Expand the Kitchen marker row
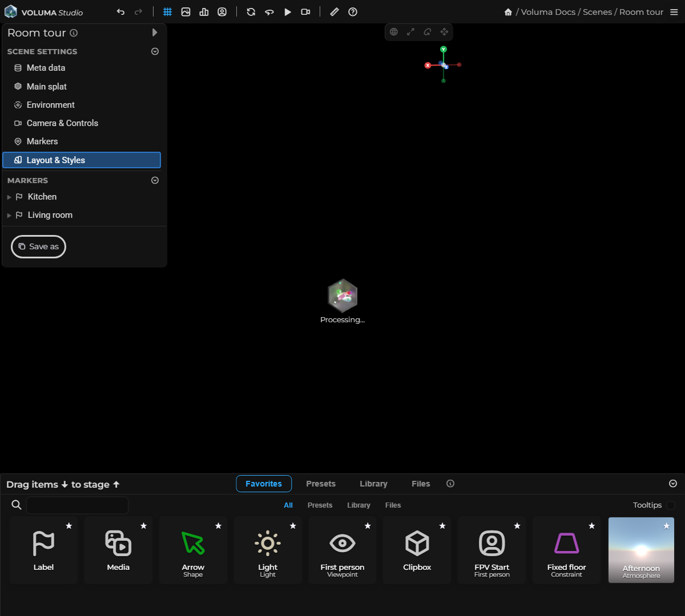Screen dimensions: 685x616 (x=9, y=197)
